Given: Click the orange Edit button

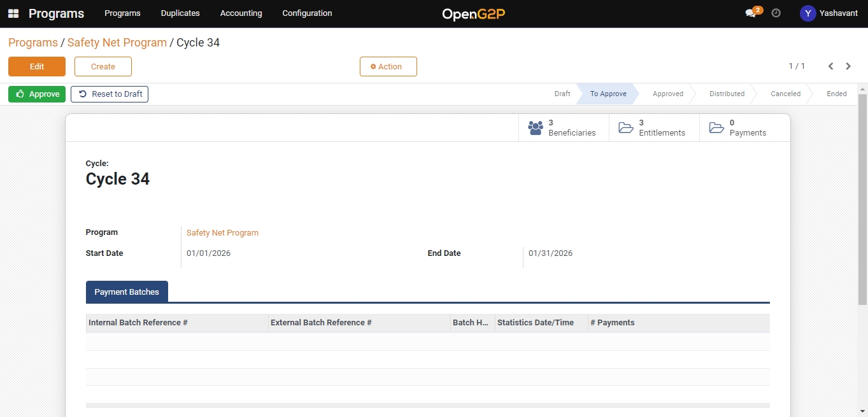Looking at the screenshot, I should (x=37, y=67).
